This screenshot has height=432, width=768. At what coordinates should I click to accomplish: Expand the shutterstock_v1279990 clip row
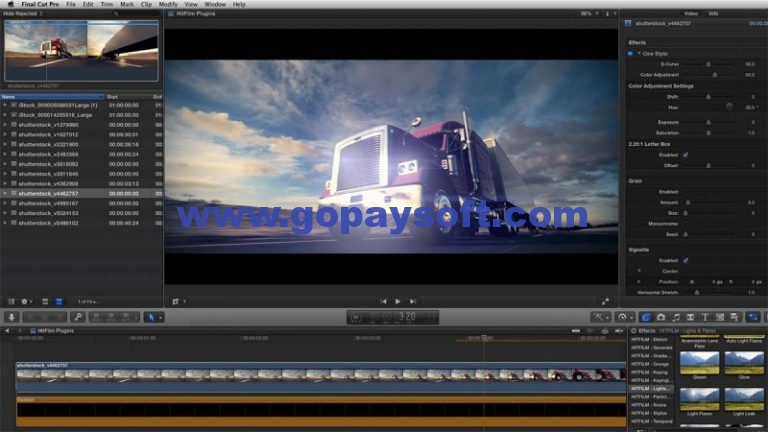pyautogui.click(x=5, y=125)
